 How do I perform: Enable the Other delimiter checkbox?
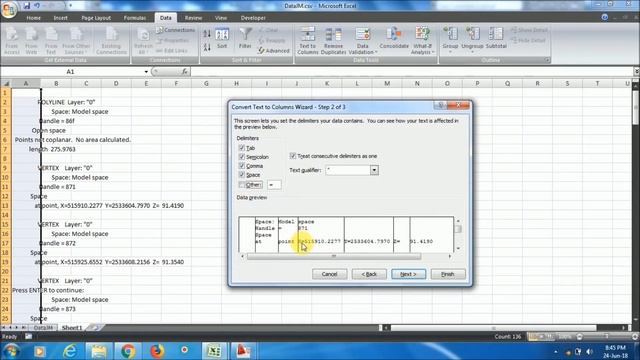click(x=242, y=184)
